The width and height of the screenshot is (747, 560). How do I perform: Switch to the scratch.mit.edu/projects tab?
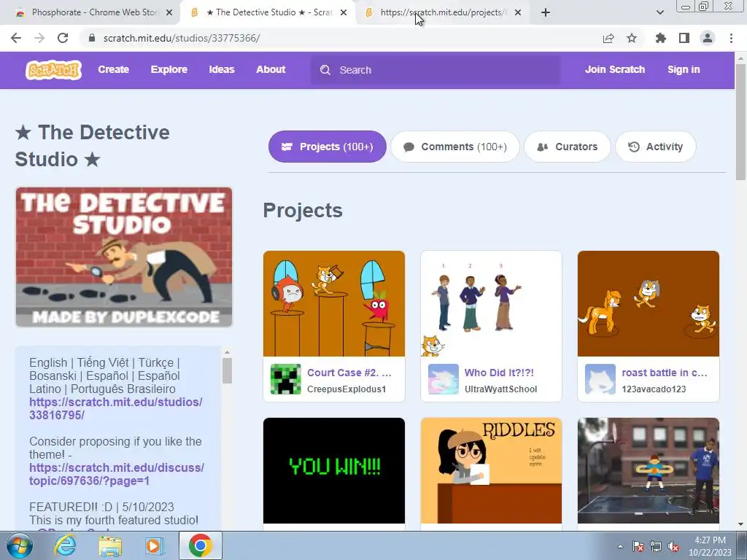tap(442, 12)
